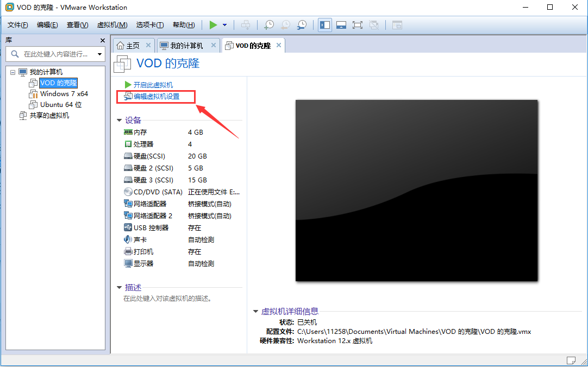This screenshot has width=588, height=367.
Task: Open the 帮助(H) menu
Action: coord(184,25)
